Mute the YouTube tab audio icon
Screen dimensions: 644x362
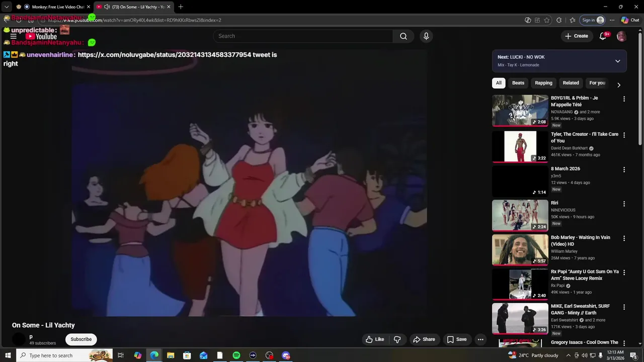point(107,7)
